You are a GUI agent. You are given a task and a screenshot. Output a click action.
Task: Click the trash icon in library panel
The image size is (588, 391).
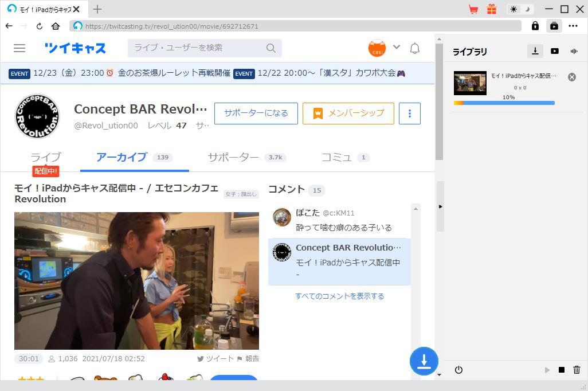tap(577, 370)
